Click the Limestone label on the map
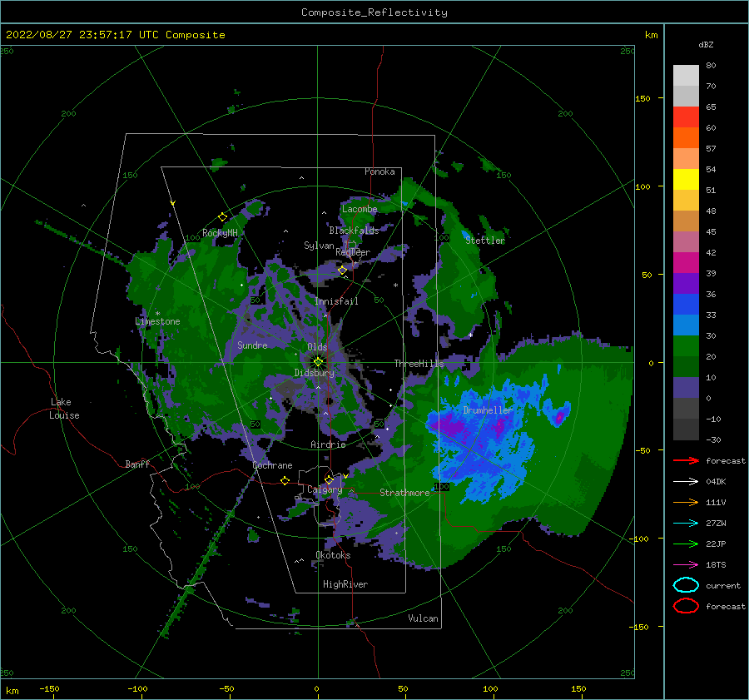 tap(157, 321)
